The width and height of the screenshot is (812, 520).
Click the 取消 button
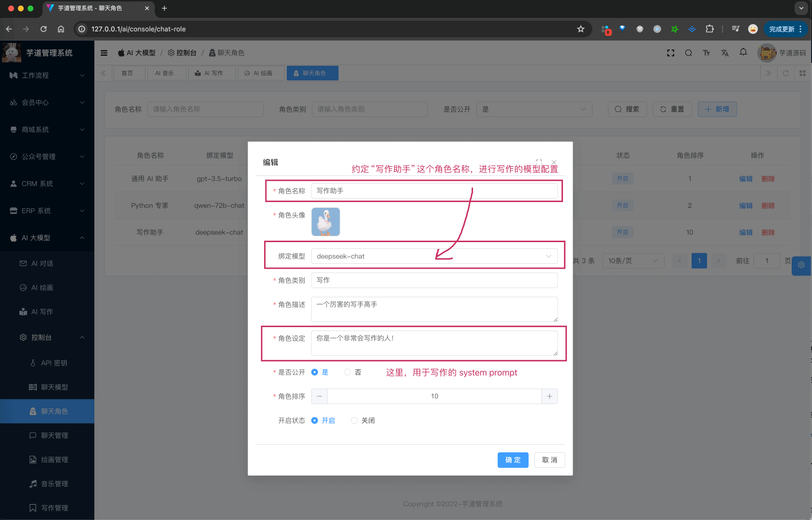(549, 460)
